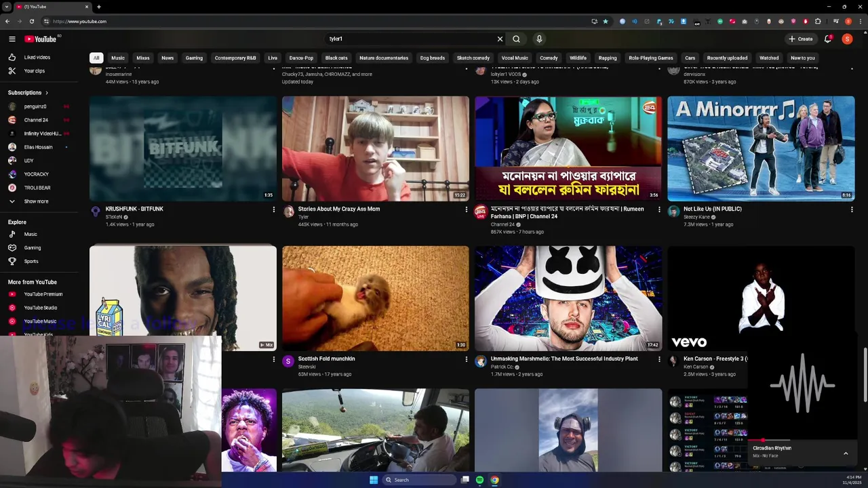Open the account avatar menu

[x=847, y=39]
